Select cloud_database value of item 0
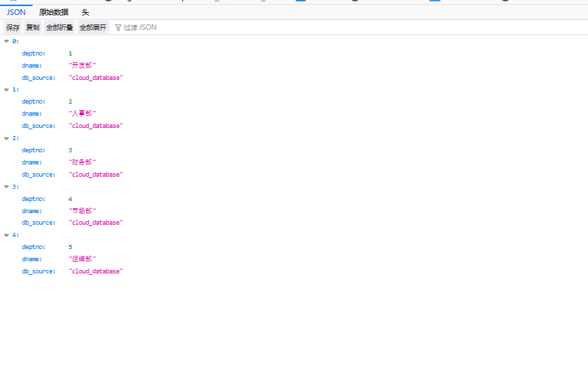This screenshot has width=588, height=381. tap(96, 78)
